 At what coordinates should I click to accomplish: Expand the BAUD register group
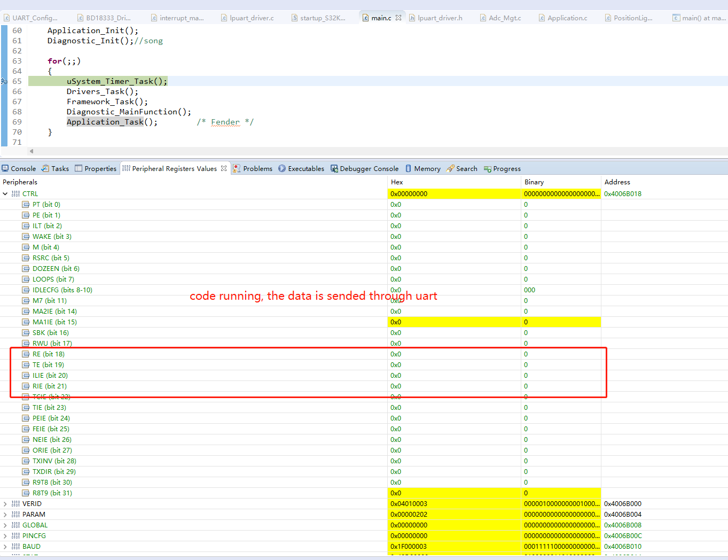(5, 546)
